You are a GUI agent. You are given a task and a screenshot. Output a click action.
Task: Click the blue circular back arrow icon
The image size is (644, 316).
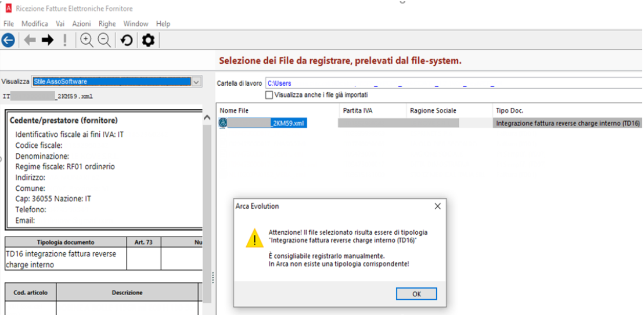tap(8, 40)
